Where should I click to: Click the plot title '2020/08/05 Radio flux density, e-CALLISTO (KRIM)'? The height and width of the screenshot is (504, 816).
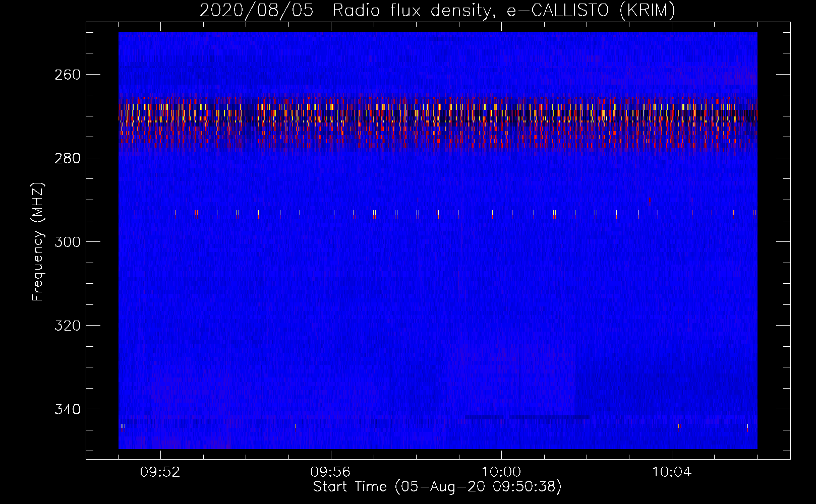click(x=437, y=10)
